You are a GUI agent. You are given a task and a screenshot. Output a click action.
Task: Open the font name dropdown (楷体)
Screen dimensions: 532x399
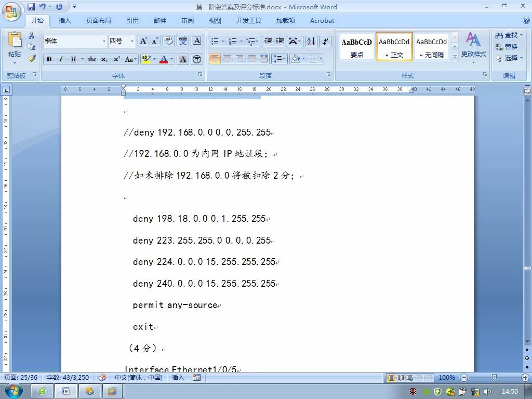[x=104, y=41]
